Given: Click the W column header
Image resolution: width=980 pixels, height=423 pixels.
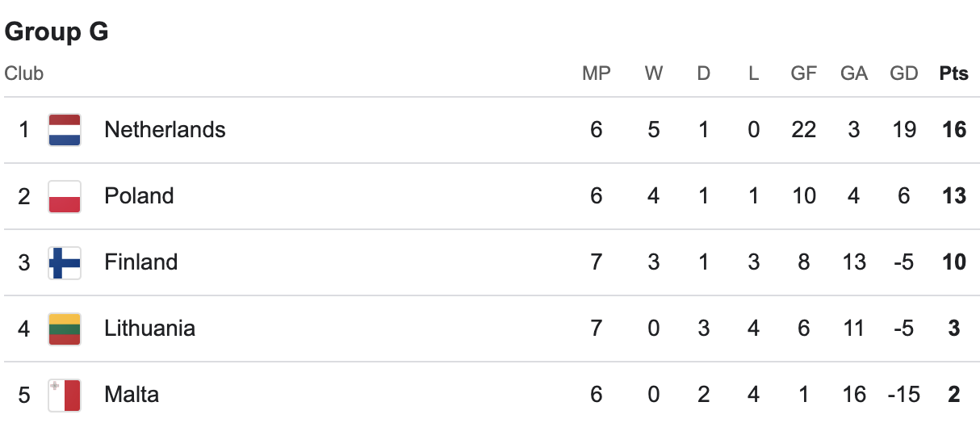Looking at the screenshot, I should (654, 74).
